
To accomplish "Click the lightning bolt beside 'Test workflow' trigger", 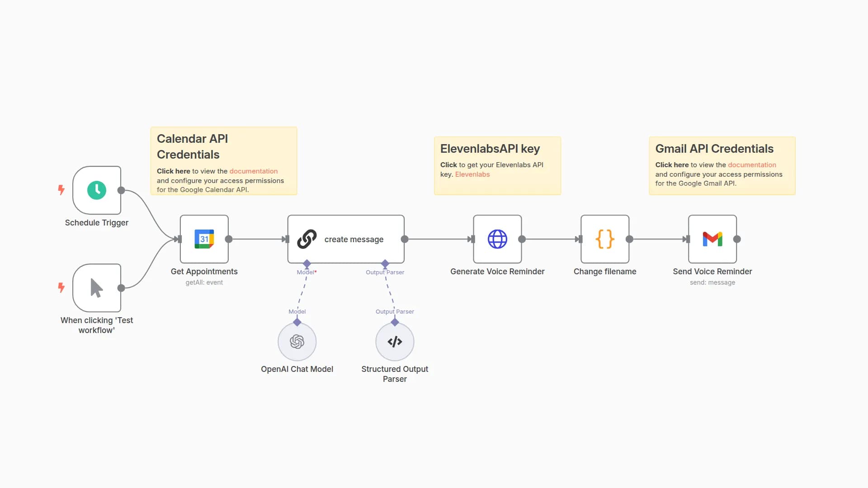I will 61,287.
